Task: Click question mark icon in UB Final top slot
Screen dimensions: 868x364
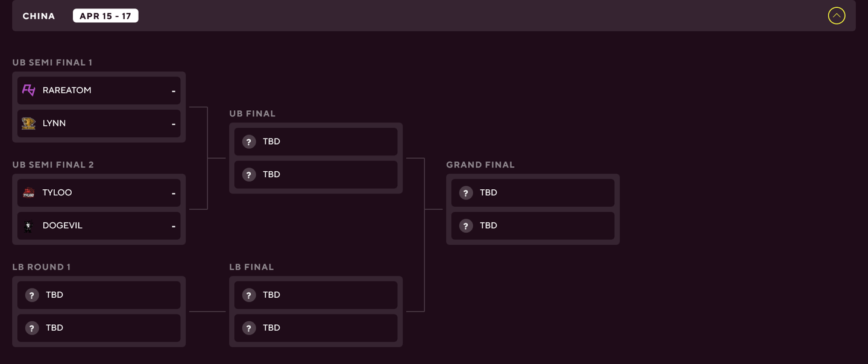Action: (x=249, y=142)
